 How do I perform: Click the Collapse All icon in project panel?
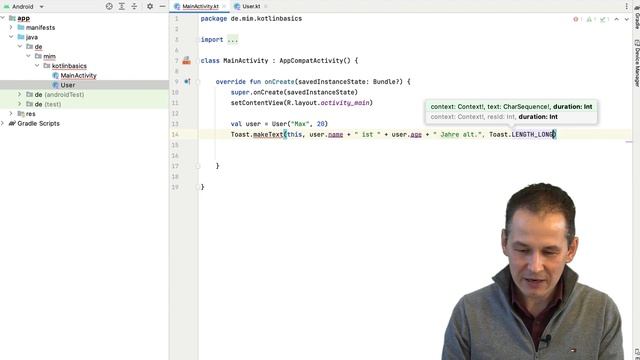pyautogui.click(x=134, y=7)
